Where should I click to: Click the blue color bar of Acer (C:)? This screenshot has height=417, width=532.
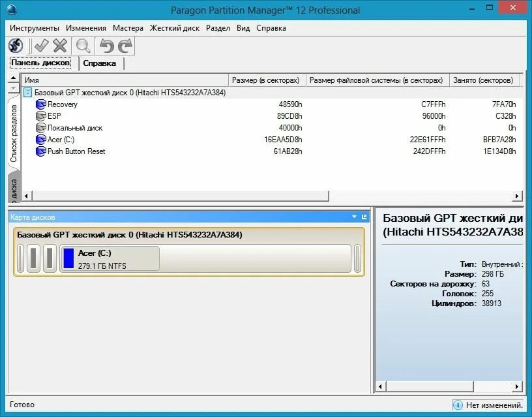[68, 258]
